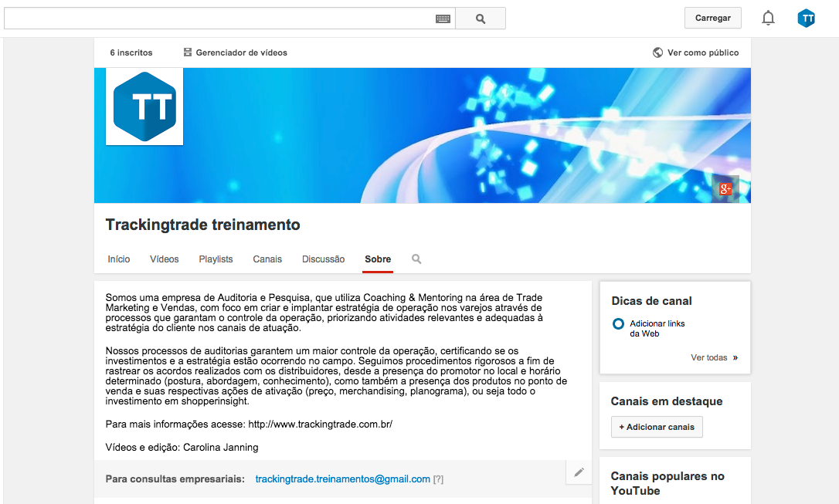Click the Dicas de canal heading

tap(652, 301)
